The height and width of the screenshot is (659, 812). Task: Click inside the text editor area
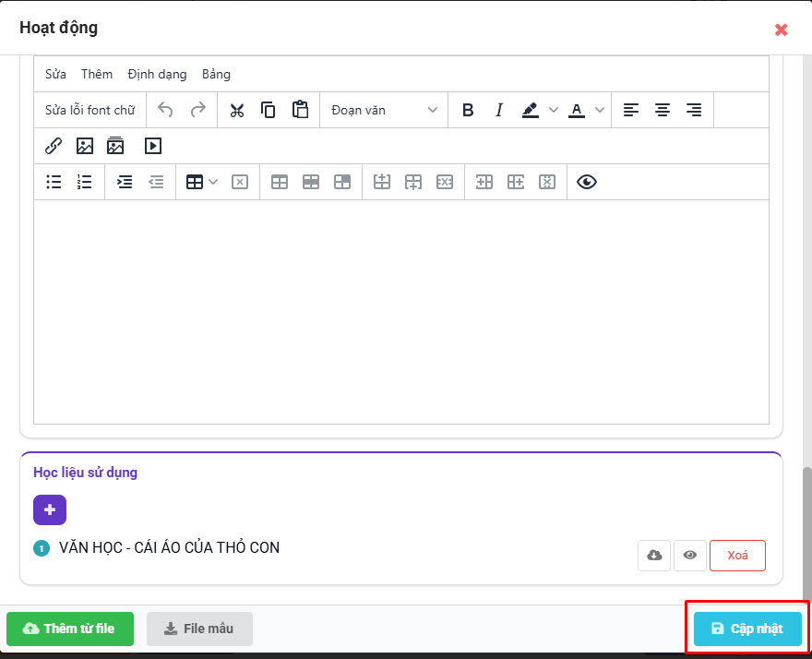[x=401, y=311]
